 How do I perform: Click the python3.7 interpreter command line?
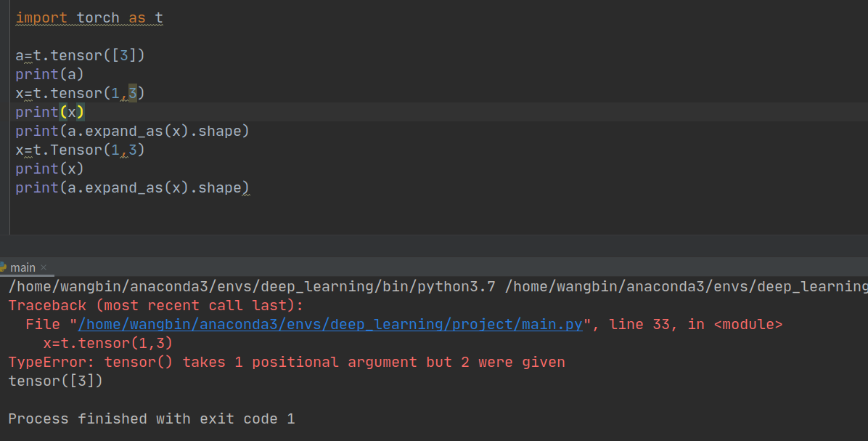click(x=438, y=286)
